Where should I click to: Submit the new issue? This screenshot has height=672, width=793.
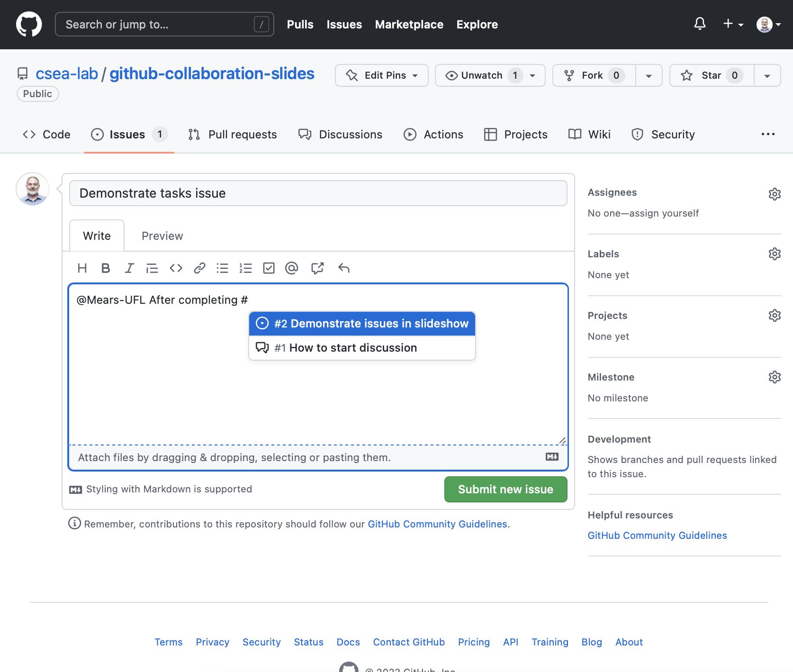[x=505, y=490]
